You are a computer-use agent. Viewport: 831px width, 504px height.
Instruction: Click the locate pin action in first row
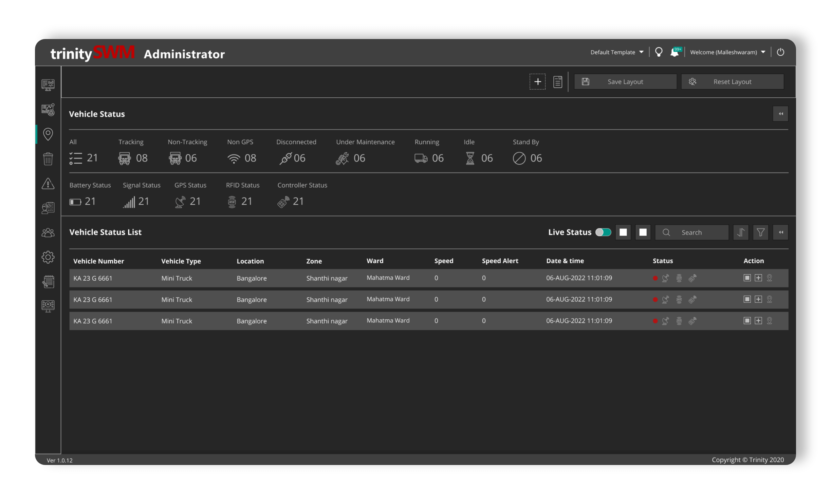[769, 278]
